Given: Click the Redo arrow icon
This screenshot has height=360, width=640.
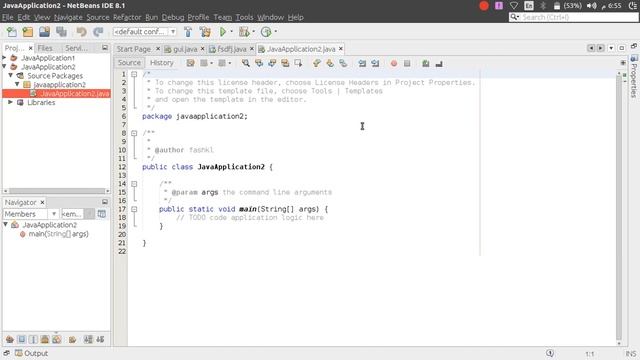Looking at the screenshot, I should [98, 32].
